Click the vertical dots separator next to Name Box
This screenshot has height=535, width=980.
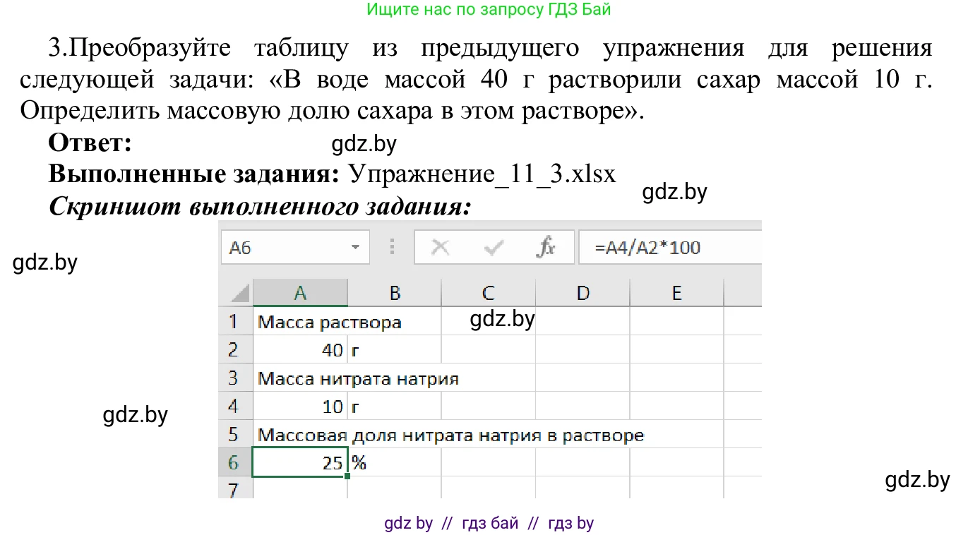(x=393, y=247)
